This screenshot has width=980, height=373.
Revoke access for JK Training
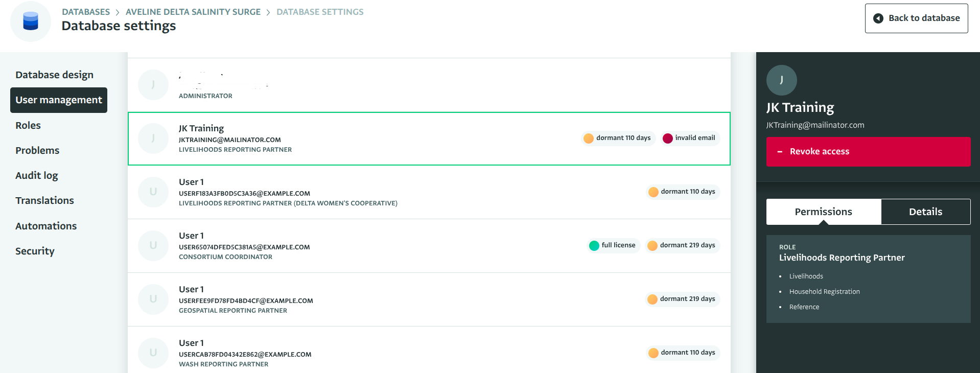(x=868, y=152)
